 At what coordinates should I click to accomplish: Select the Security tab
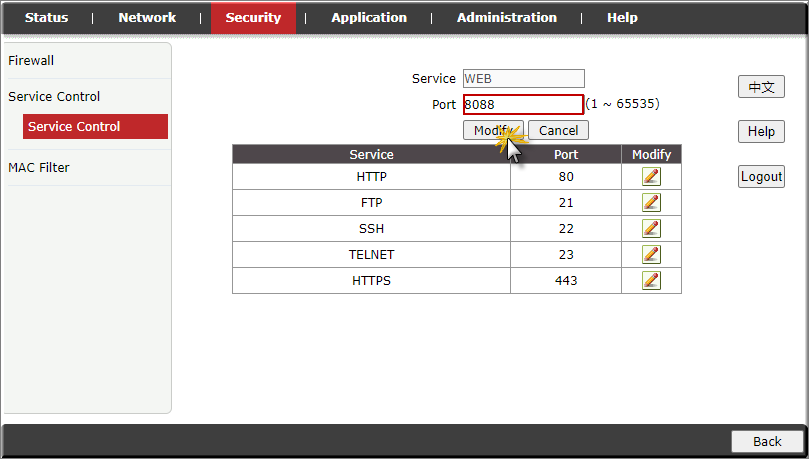point(253,17)
